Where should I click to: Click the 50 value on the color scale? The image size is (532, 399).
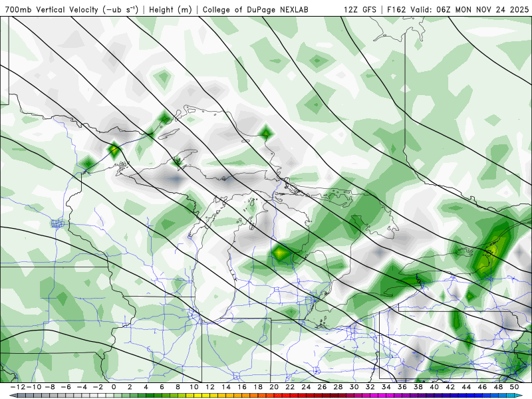514,387
